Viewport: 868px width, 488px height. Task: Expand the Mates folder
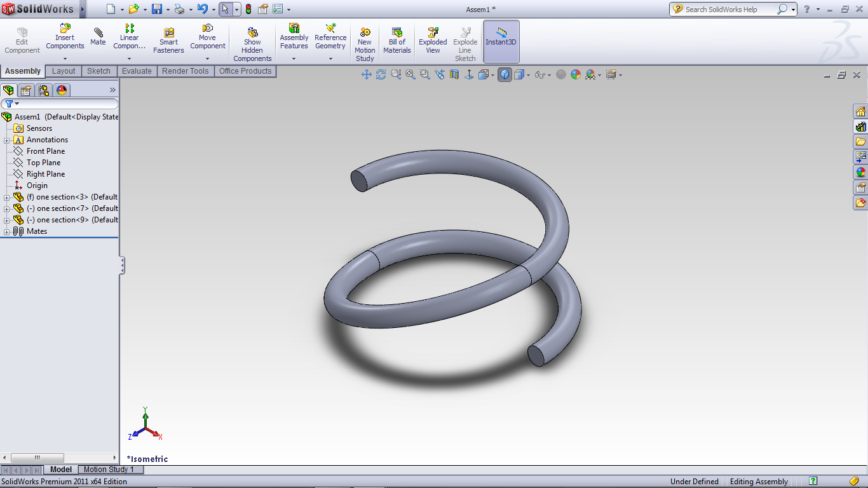point(7,231)
